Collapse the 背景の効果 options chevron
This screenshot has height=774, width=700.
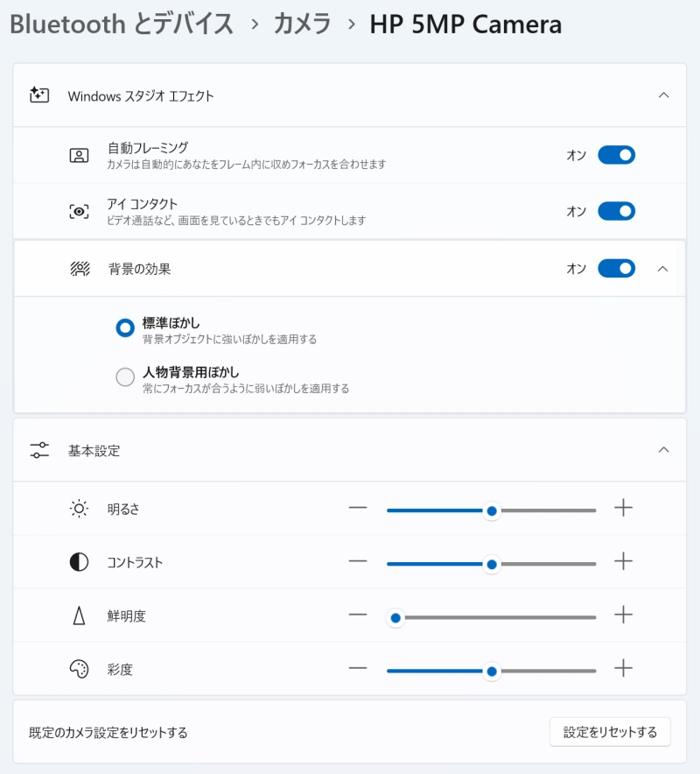click(663, 269)
